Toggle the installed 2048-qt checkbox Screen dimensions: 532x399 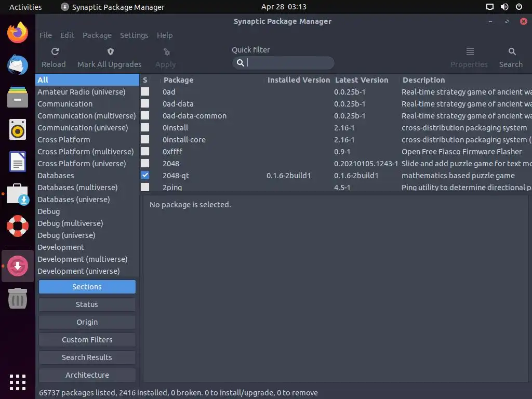pyautogui.click(x=145, y=175)
